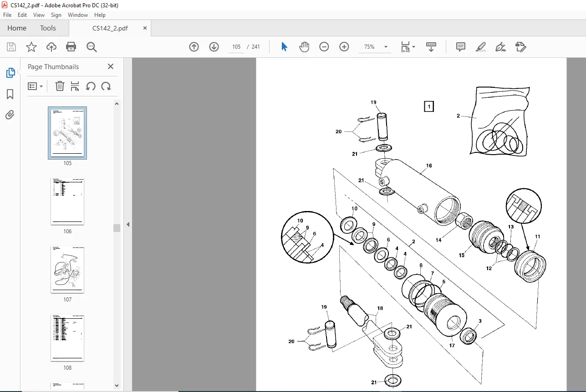Select the CS142_2.pdf document tab
Image resolution: width=586 pixels, height=392 pixels.
coord(110,28)
